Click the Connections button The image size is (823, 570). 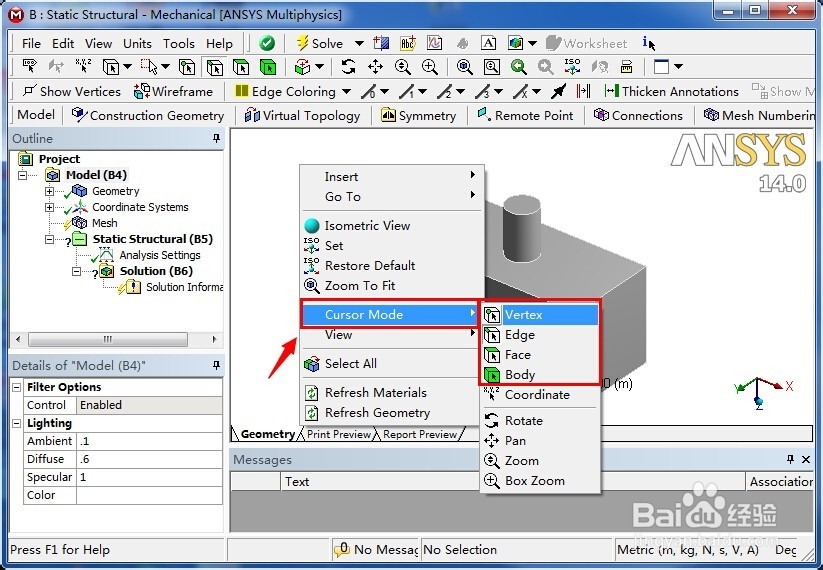pos(638,115)
